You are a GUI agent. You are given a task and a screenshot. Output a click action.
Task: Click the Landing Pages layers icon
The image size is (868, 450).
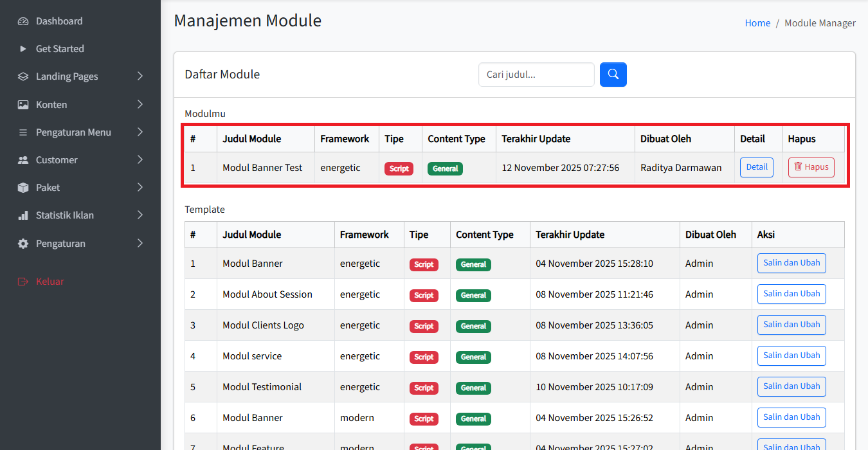pos(23,76)
